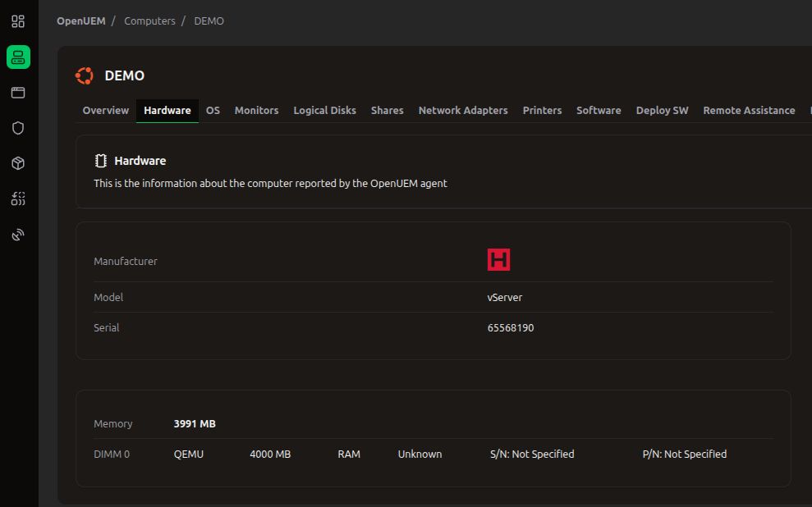812x507 pixels.
Task: Open the Software tab
Action: pos(599,110)
